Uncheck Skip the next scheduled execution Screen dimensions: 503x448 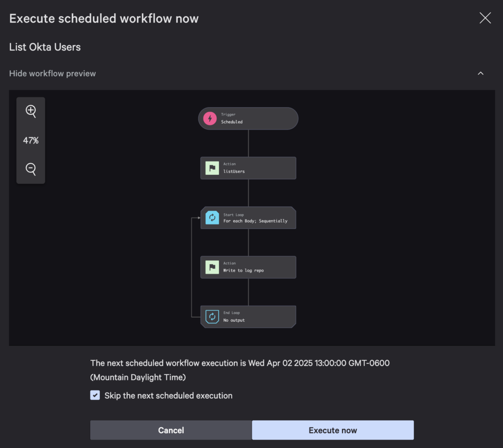click(x=95, y=395)
